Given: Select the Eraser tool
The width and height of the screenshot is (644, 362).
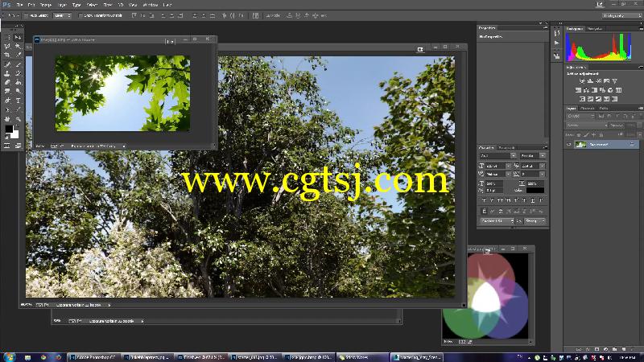Looking at the screenshot, I should click(x=7, y=83).
